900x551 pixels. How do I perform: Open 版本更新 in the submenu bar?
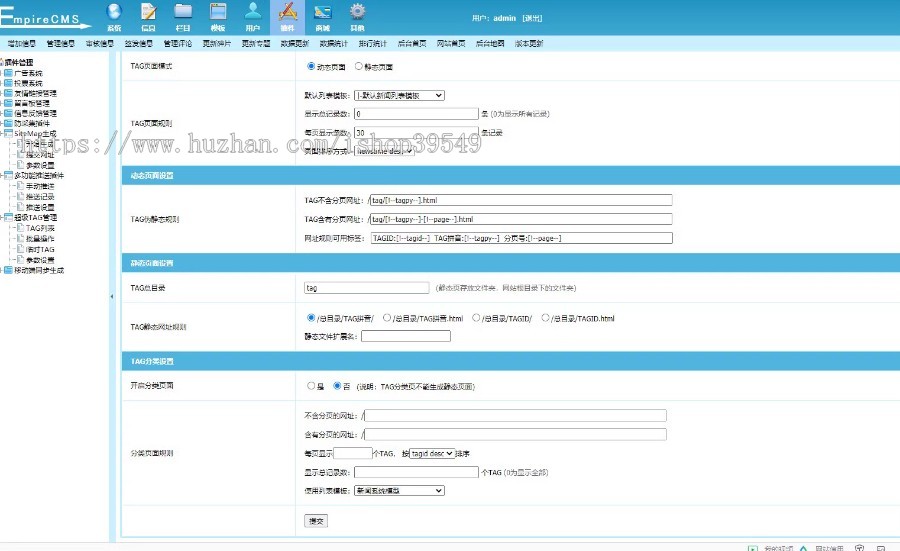click(x=529, y=44)
